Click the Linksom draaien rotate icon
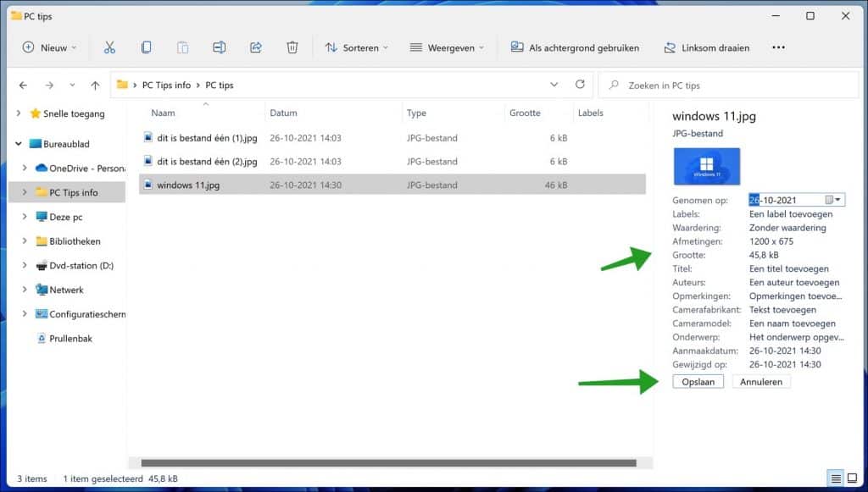Viewport: 868px width, 492px height. [707, 47]
